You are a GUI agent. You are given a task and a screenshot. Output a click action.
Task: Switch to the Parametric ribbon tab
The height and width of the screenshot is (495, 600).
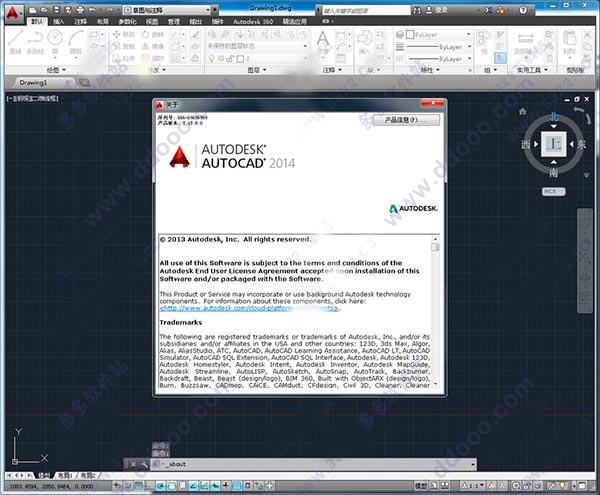[x=127, y=22]
